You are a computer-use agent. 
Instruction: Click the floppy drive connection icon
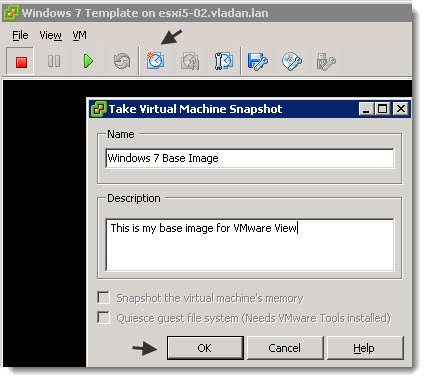tap(257, 61)
